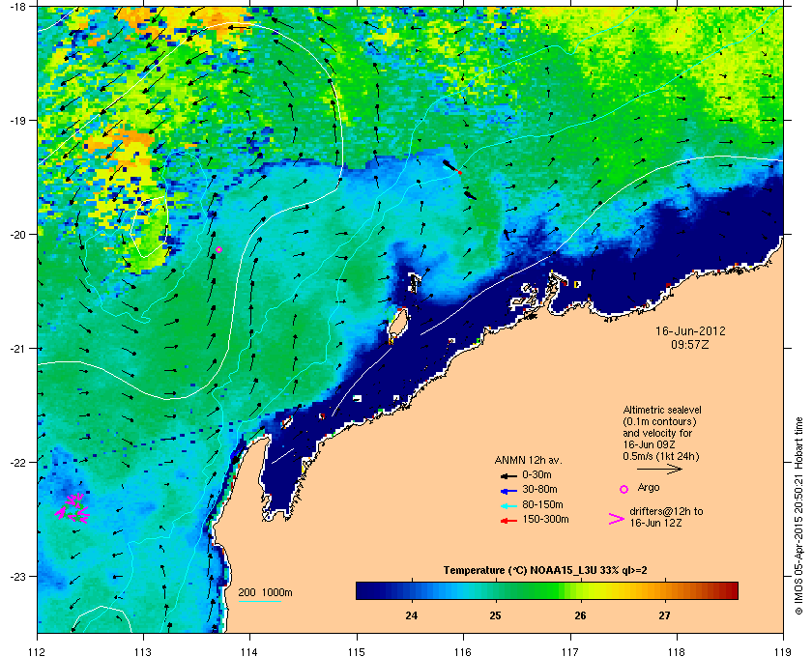The image size is (812, 657).
Task: Click the longitude axis label 116
Action: (x=463, y=651)
